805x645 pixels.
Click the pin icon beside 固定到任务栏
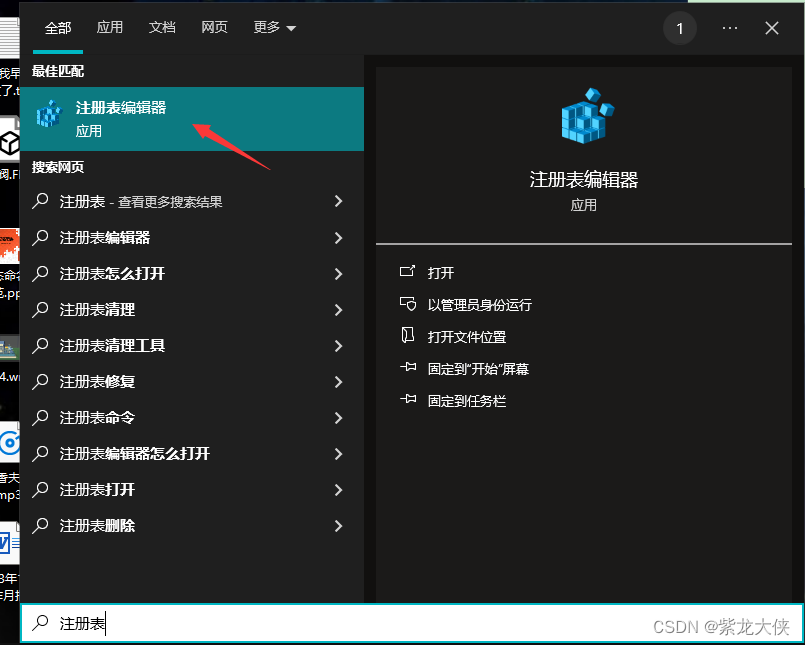(408, 400)
